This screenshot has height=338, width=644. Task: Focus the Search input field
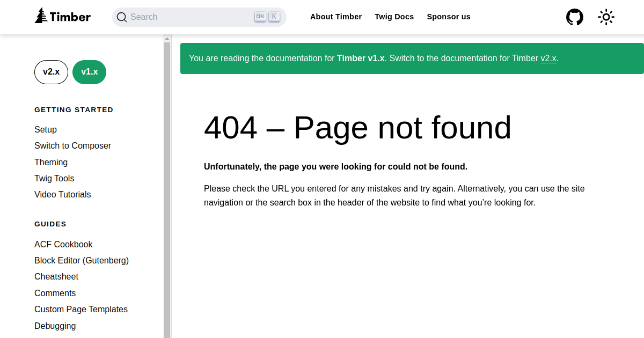click(x=199, y=17)
